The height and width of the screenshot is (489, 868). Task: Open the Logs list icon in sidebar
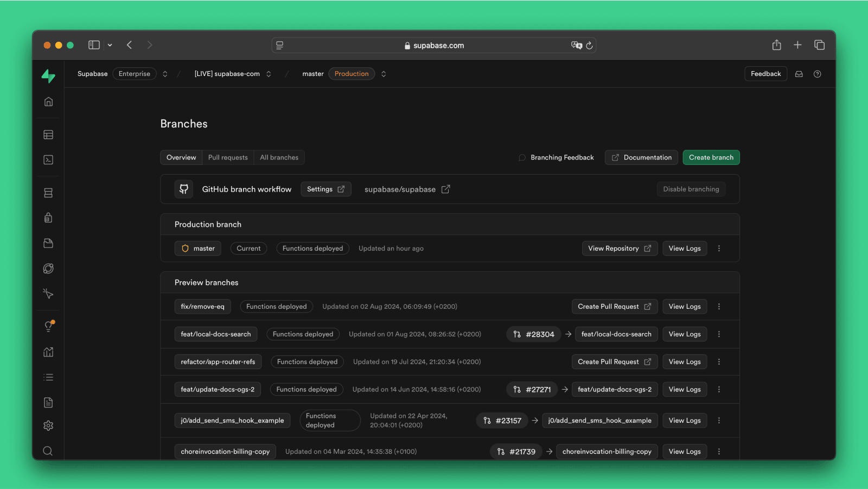(x=48, y=377)
